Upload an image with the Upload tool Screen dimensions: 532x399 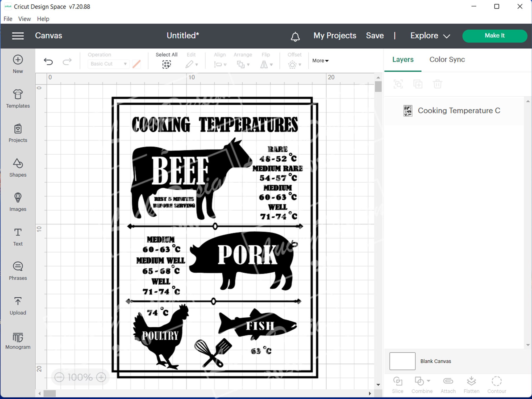pos(18,305)
